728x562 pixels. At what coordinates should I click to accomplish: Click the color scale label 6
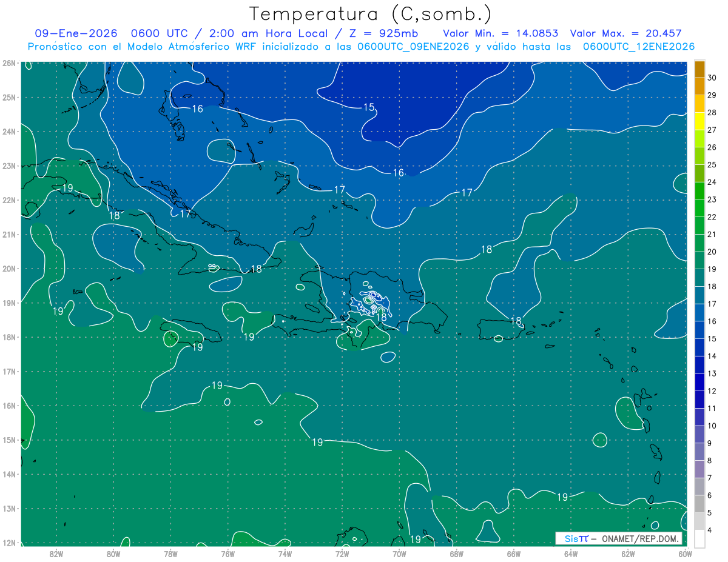point(710,495)
